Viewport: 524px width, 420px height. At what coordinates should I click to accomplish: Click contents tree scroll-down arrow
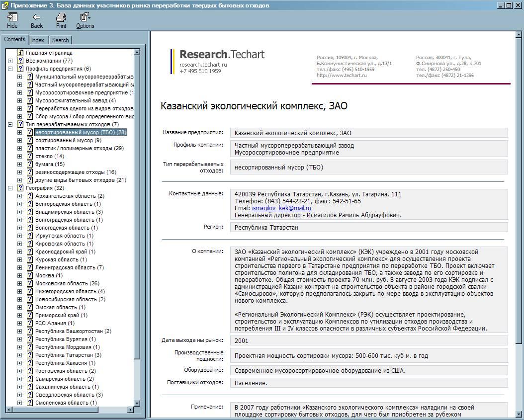(x=137, y=403)
